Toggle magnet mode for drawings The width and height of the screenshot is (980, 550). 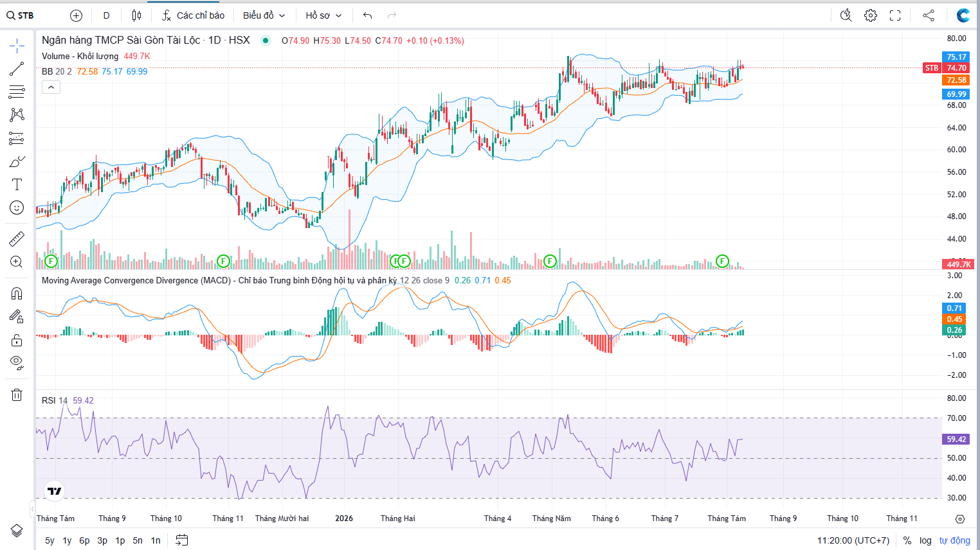point(17,294)
